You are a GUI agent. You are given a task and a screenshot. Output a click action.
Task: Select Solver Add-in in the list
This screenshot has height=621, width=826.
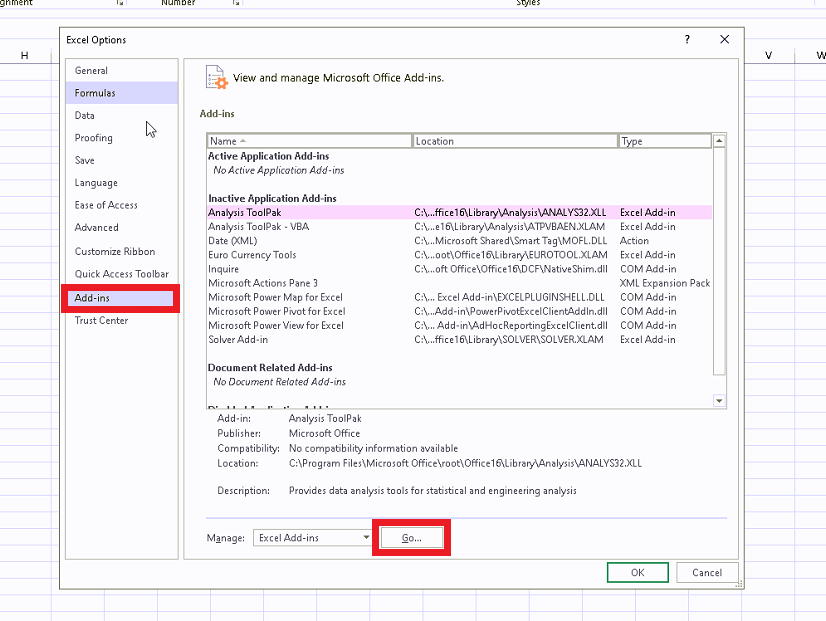[x=236, y=340]
